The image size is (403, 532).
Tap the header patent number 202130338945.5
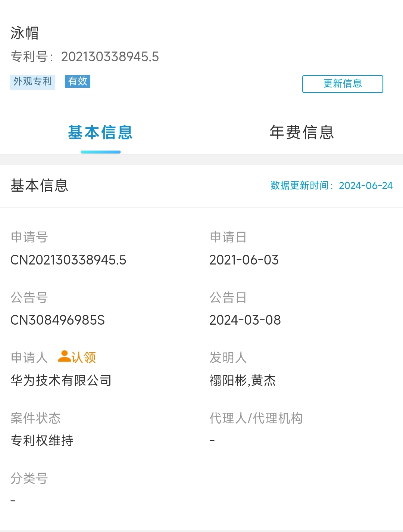coord(110,57)
